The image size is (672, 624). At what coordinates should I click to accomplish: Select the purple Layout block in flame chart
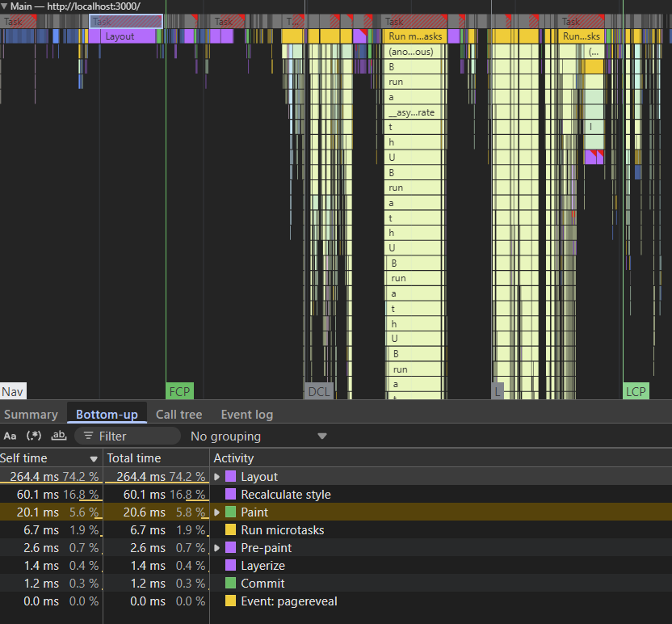click(120, 36)
